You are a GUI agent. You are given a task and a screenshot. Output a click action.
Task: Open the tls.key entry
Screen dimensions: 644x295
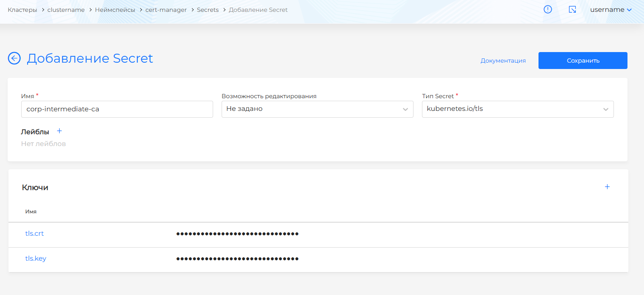click(x=36, y=259)
